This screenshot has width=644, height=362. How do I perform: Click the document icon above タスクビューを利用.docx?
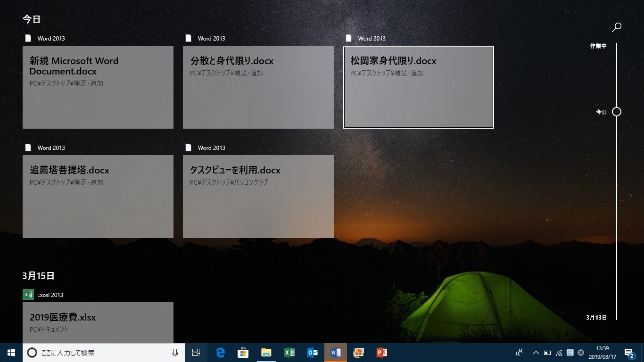point(189,148)
